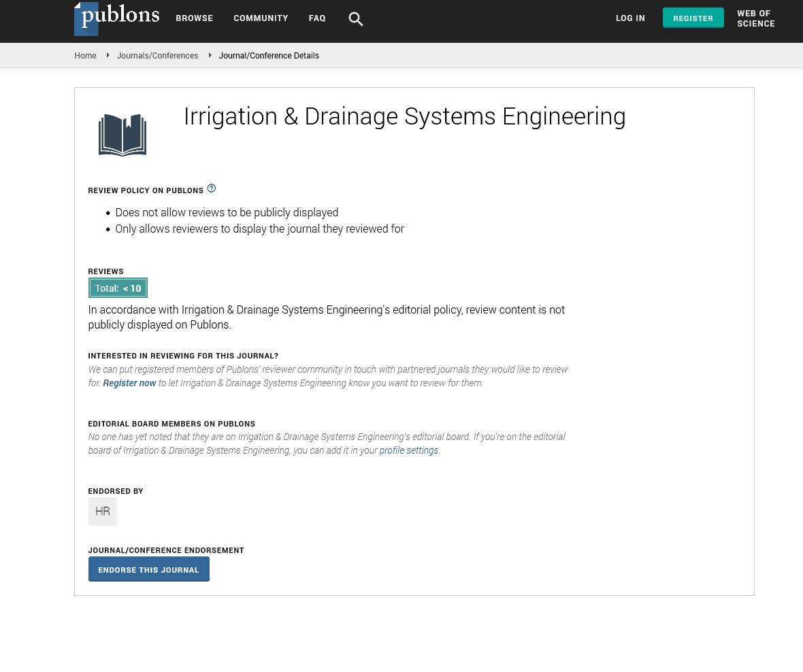Navigate to Home in the breadcrumb
The image size is (803, 672).
[85, 56]
